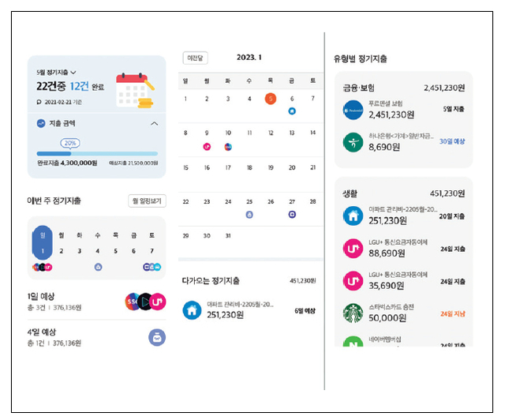Open the 4일 예상 summary row

[96, 337]
